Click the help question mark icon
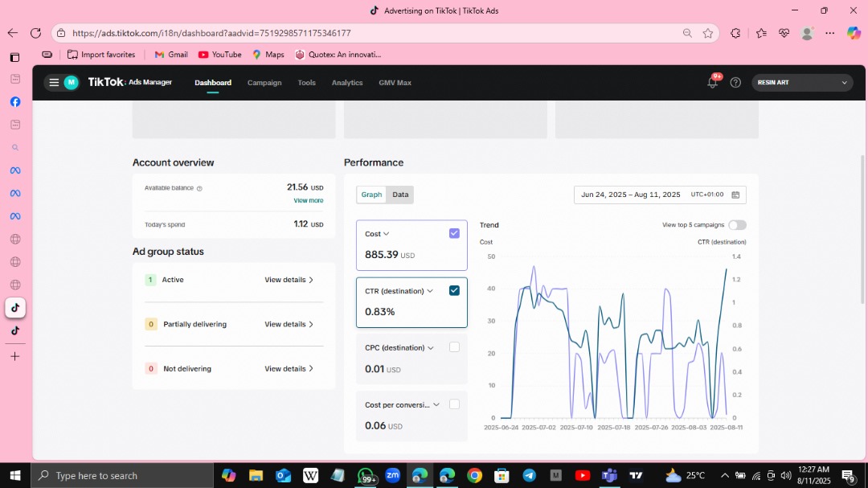This screenshot has width=868, height=488. pos(735,82)
